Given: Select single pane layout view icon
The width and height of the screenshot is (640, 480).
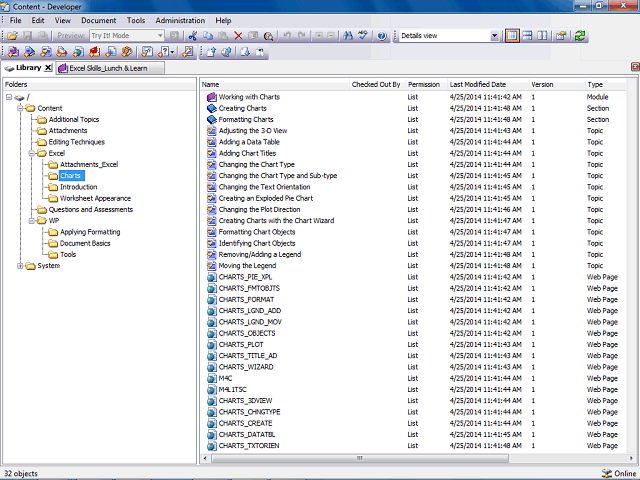Looking at the screenshot, I should point(512,36).
